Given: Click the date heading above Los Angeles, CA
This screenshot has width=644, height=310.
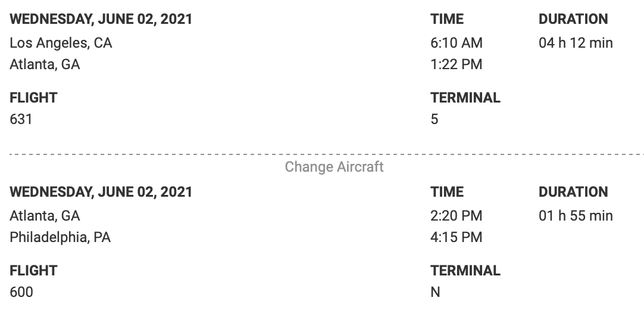Looking at the screenshot, I should coord(101,19).
